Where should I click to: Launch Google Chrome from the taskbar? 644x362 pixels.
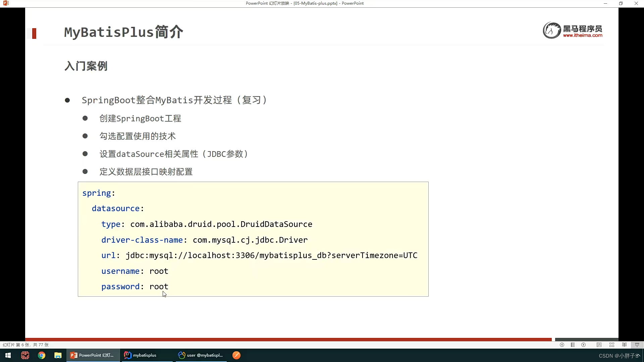[x=41, y=355]
